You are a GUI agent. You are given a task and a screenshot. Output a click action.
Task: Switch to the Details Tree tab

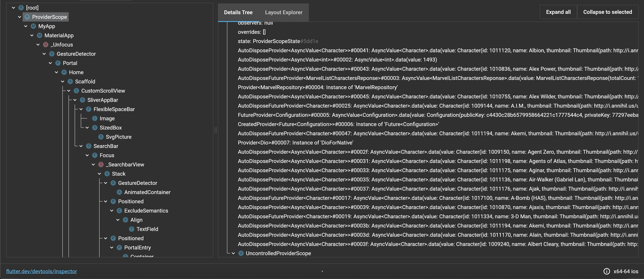238,12
